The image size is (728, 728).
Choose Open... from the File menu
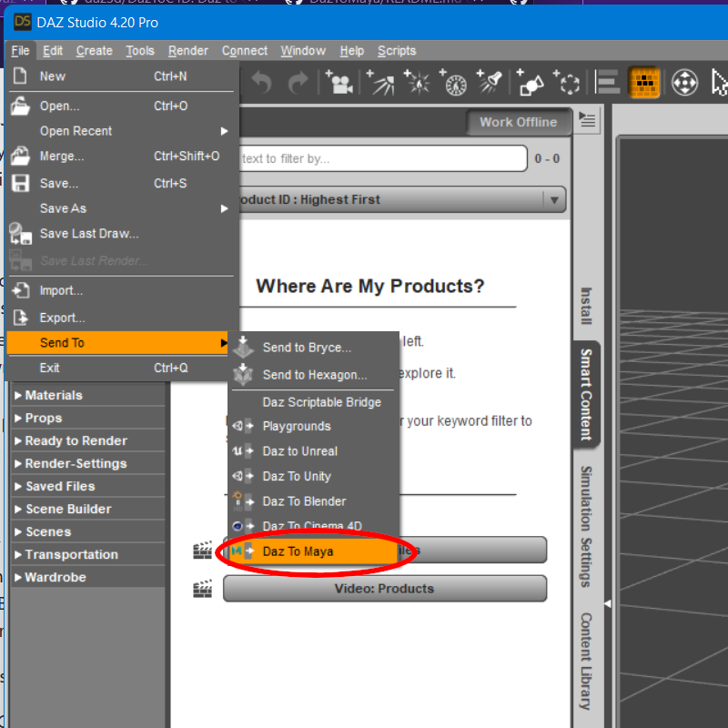click(x=120, y=106)
